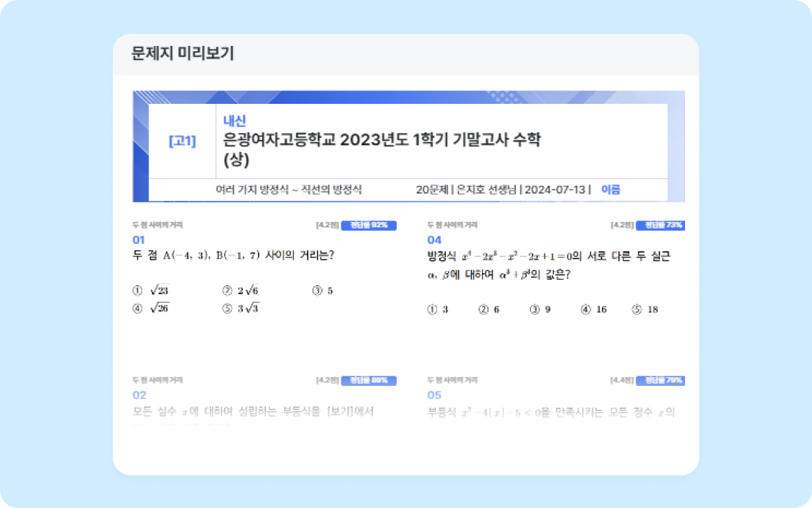Select the [고1] grade label
This screenshot has width=812, height=508.
[x=182, y=141]
